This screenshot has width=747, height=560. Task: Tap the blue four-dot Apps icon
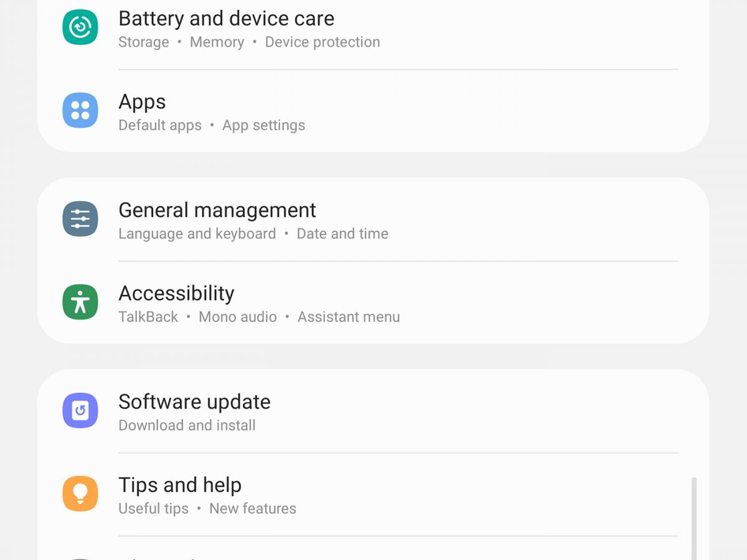pos(80,110)
